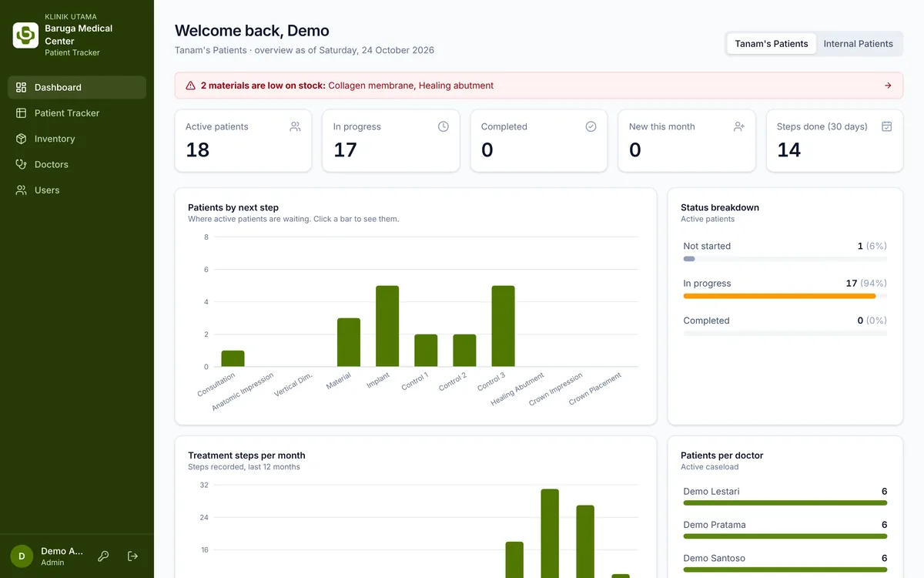Click the Steps done calendar icon
The height and width of the screenshot is (578, 924).
886,126
